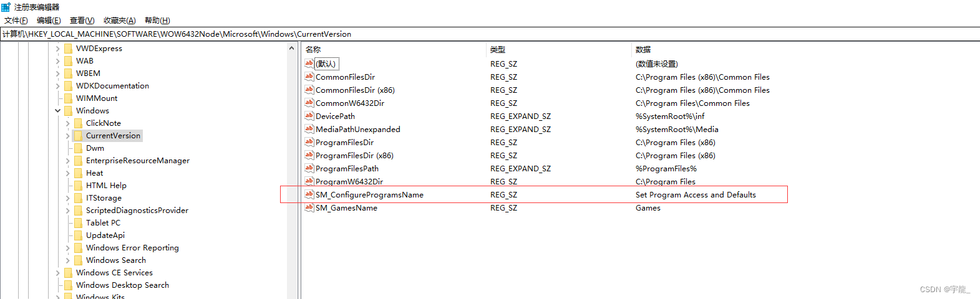Sort by the 数据 column header
The height and width of the screenshot is (299, 980).
point(805,50)
